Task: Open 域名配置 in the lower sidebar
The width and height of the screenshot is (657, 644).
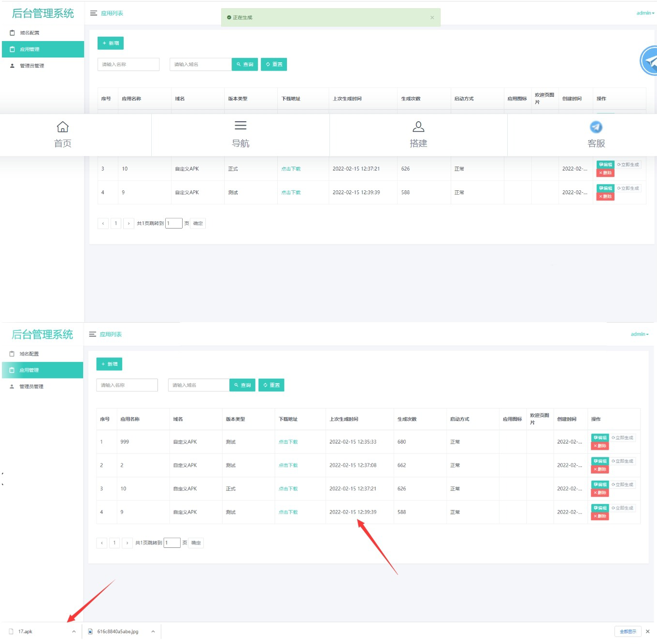Action: pyautogui.click(x=29, y=354)
